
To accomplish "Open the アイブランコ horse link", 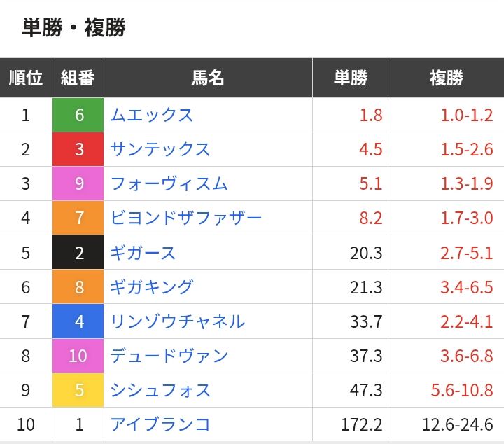I will 160,424.
